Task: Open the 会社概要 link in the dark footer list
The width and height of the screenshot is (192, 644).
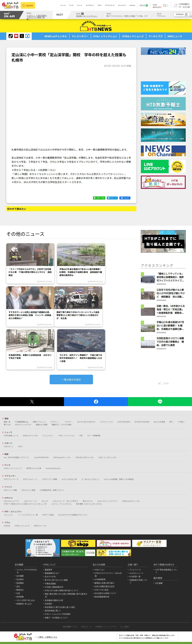Action: pyautogui.click(x=20, y=576)
